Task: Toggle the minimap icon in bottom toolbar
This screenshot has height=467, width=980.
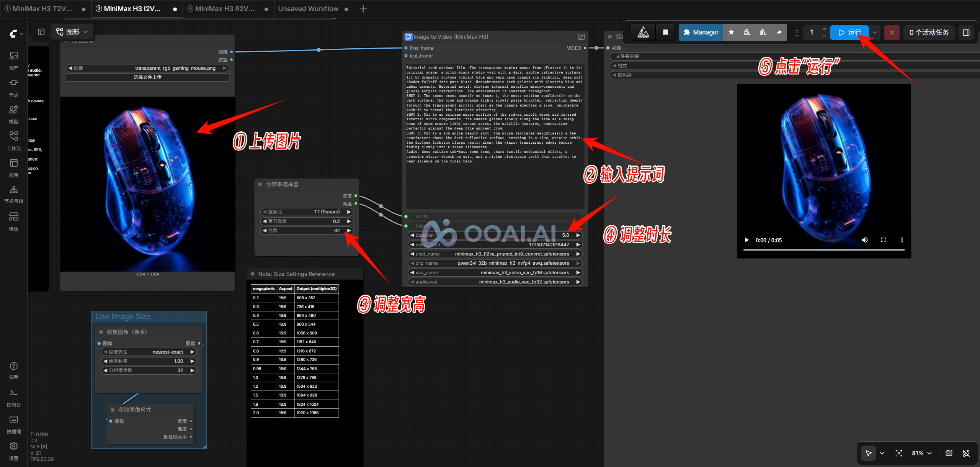Action: [x=949, y=453]
